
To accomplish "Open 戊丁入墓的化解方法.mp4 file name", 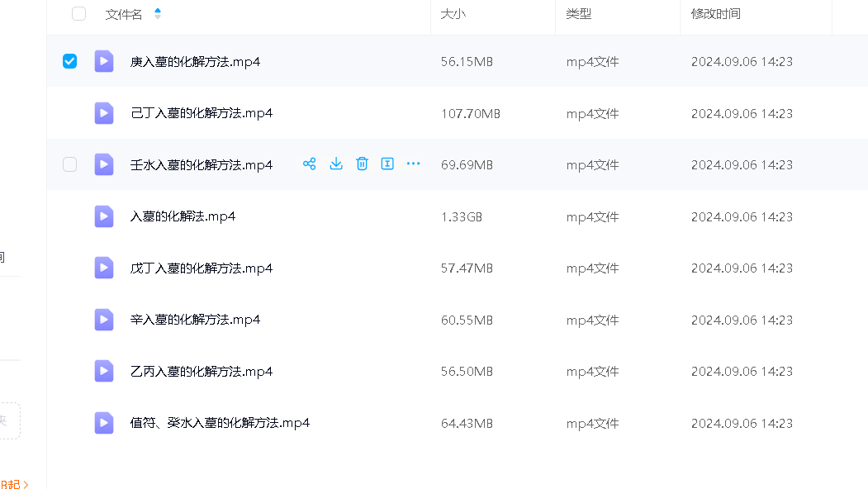I will (202, 268).
